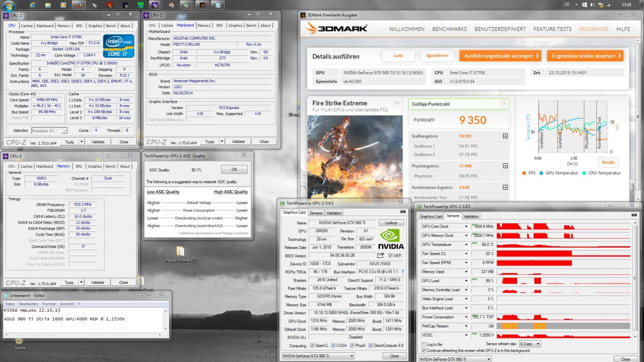Image resolution: width=644 pixels, height=362 pixels.
Task: Click the screenshot camera icon in GPU-Z Sensors window
Action: pos(634,215)
